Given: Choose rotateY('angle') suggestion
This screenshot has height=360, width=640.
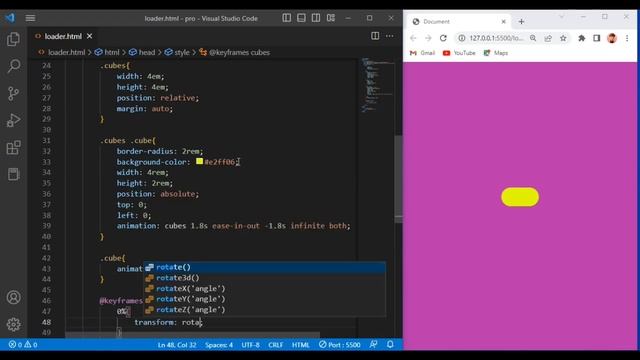Looking at the screenshot, I should point(264,299).
